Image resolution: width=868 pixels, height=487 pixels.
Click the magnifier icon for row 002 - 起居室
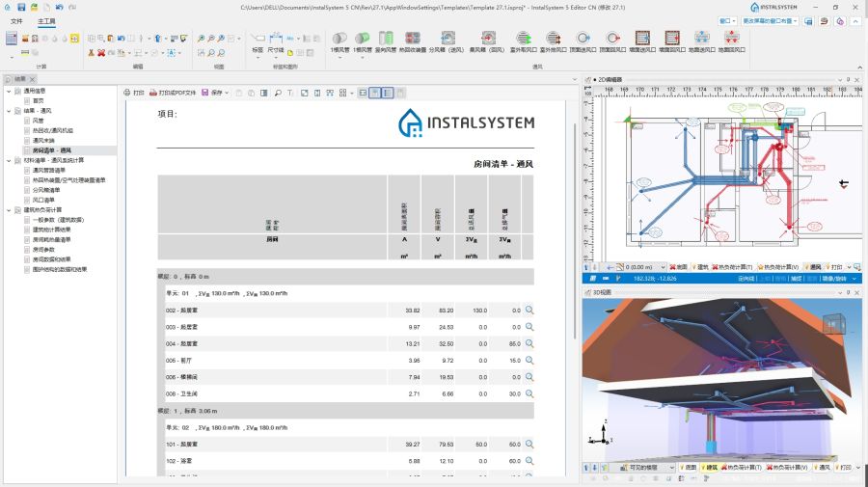(x=529, y=311)
